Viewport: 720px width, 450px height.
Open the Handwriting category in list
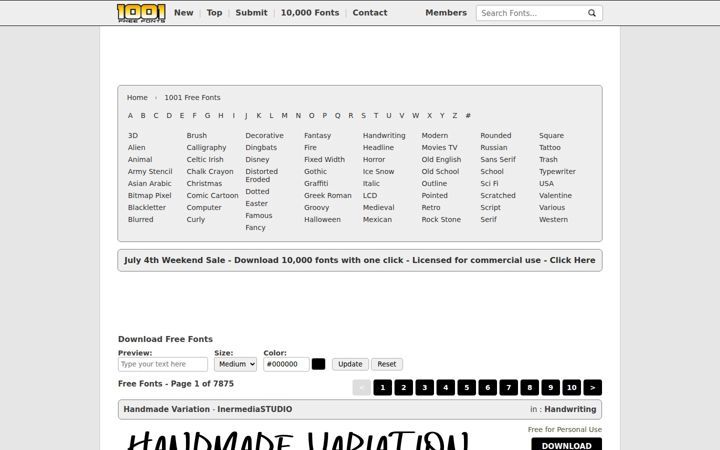point(384,135)
